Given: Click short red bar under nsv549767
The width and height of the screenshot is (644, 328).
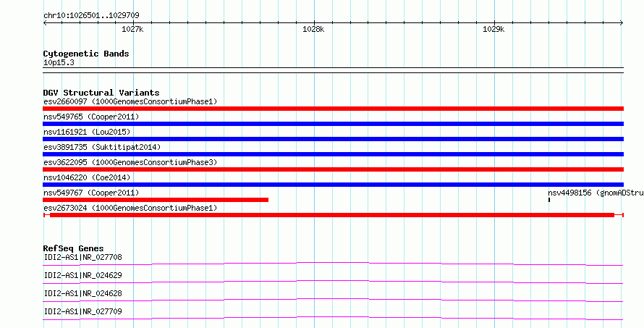Looking at the screenshot, I should [x=156, y=200].
